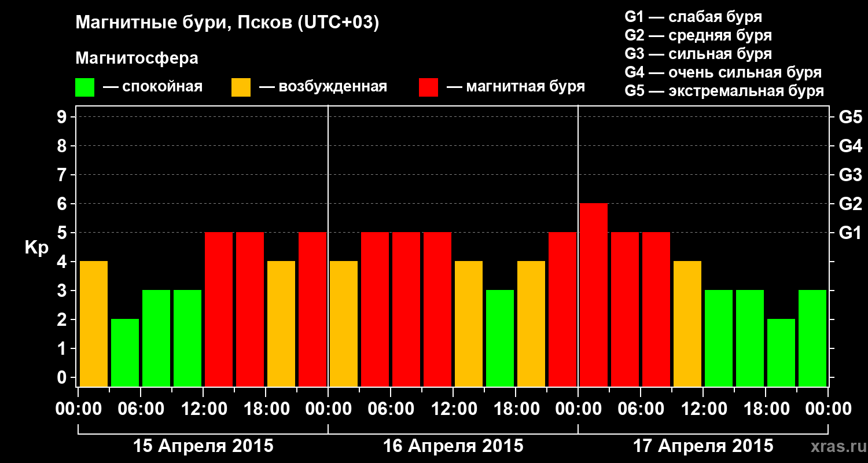Click the 'магнитная буря' legend text

click(525, 87)
